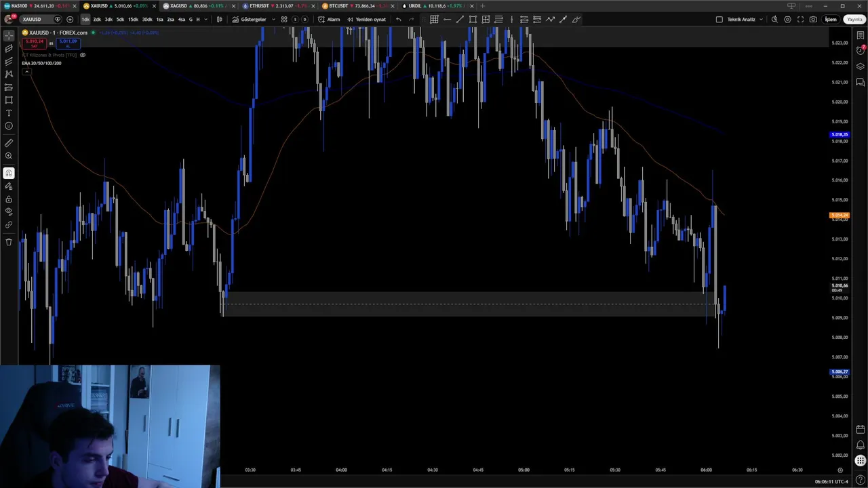Viewport: 868px width, 488px height.
Task: Toggle magnet mode in left toolbar
Action: pyautogui.click(x=9, y=174)
